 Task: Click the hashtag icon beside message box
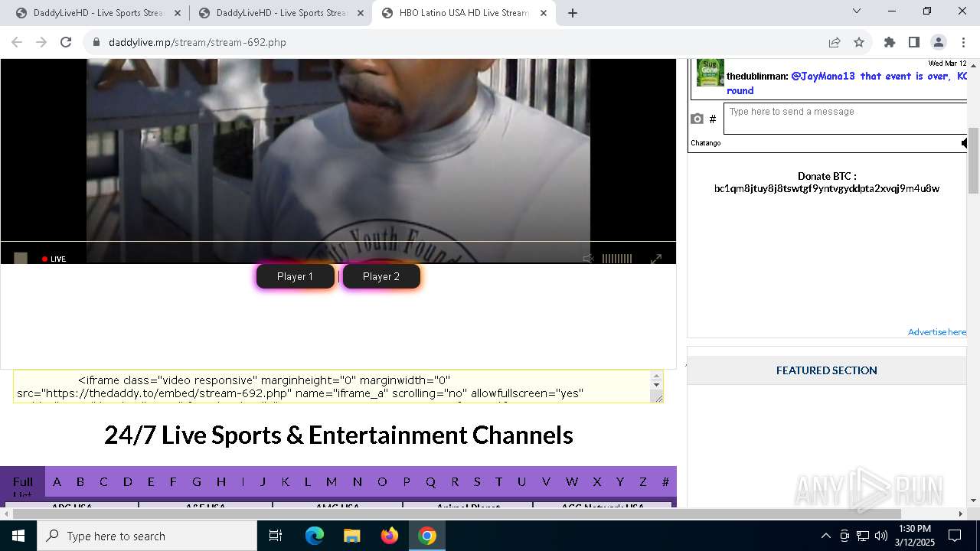click(x=713, y=119)
